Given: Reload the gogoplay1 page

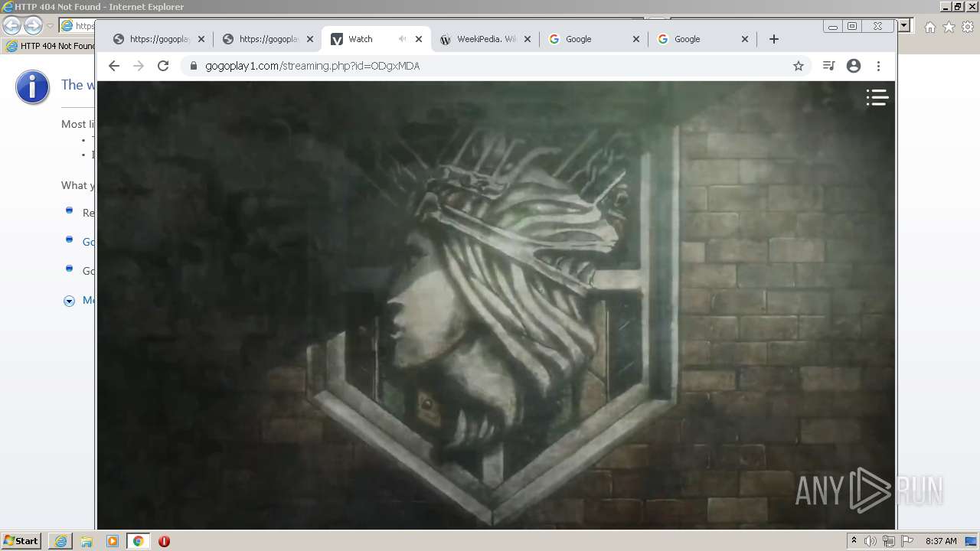Looking at the screenshot, I should [x=163, y=66].
